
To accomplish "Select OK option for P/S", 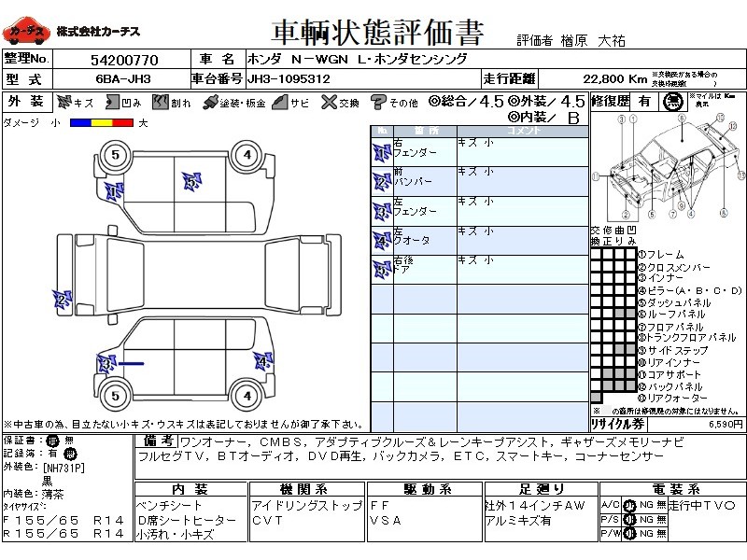I will [x=629, y=520].
